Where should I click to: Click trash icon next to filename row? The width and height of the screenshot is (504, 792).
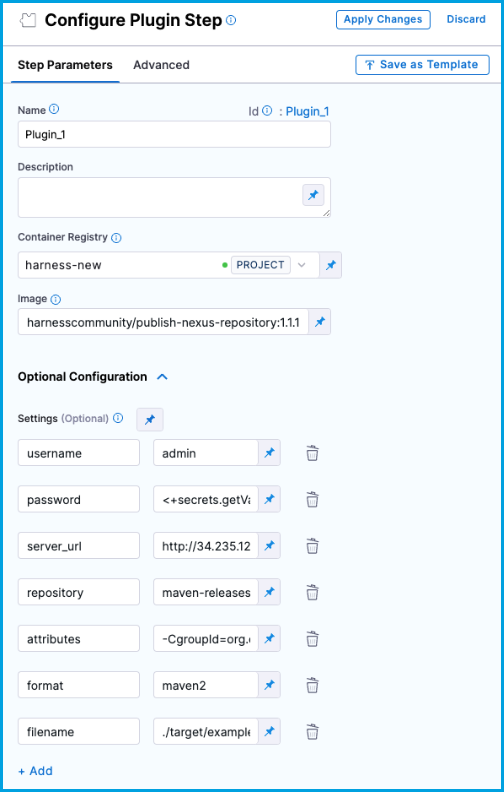[312, 732]
